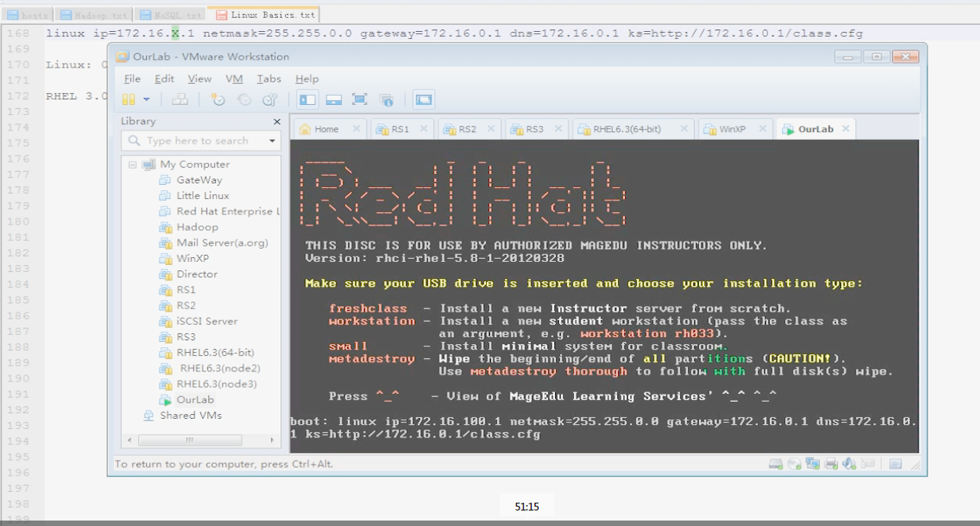Select Shared VMs in library
980x526 pixels.
coord(190,415)
